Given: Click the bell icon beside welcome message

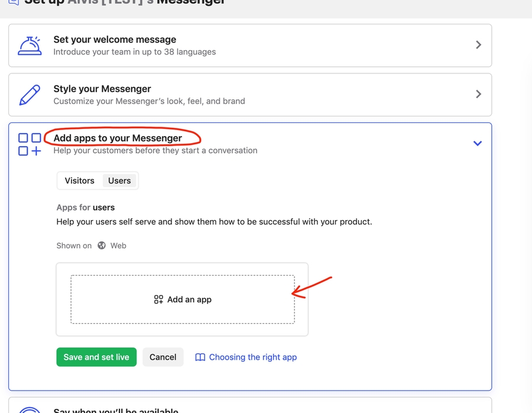Looking at the screenshot, I should coord(30,46).
